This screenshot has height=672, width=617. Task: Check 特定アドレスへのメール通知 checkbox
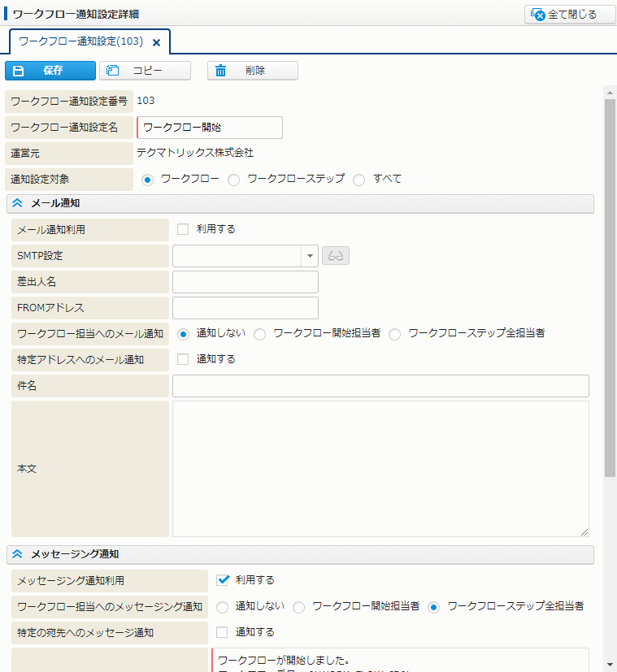(183, 359)
